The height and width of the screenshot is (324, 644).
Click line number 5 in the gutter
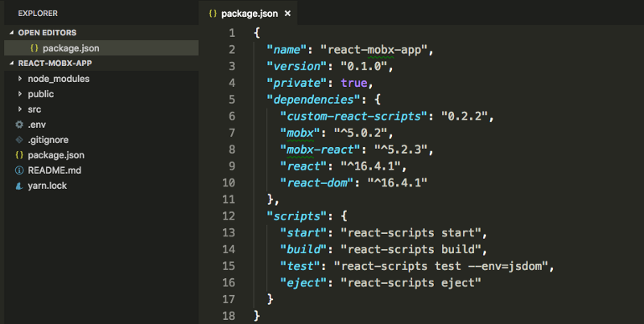click(x=232, y=100)
